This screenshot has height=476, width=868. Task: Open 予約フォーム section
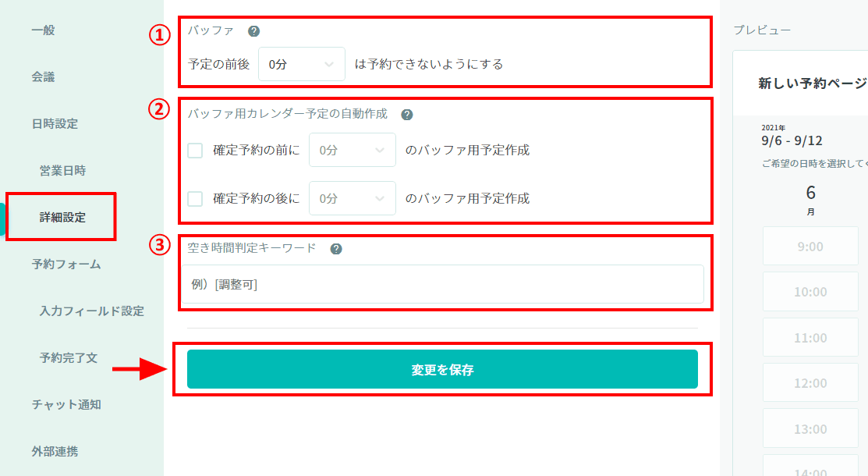(x=66, y=265)
